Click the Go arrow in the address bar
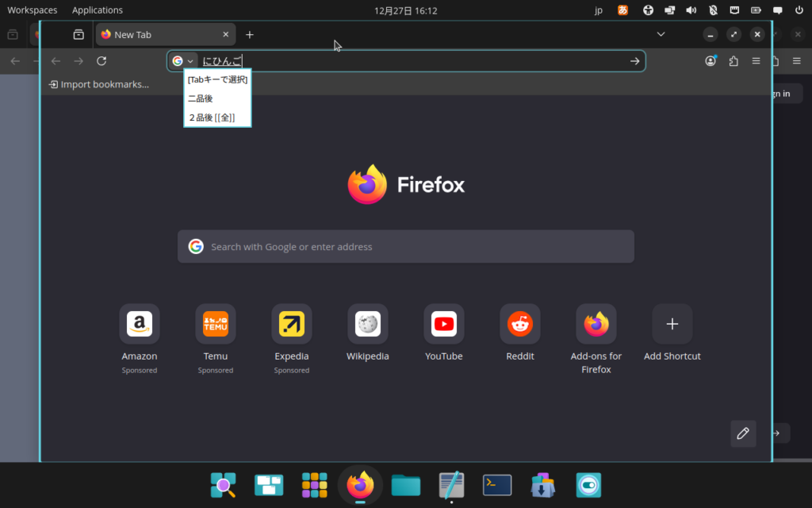The height and width of the screenshot is (508, 812). [634, 61]
